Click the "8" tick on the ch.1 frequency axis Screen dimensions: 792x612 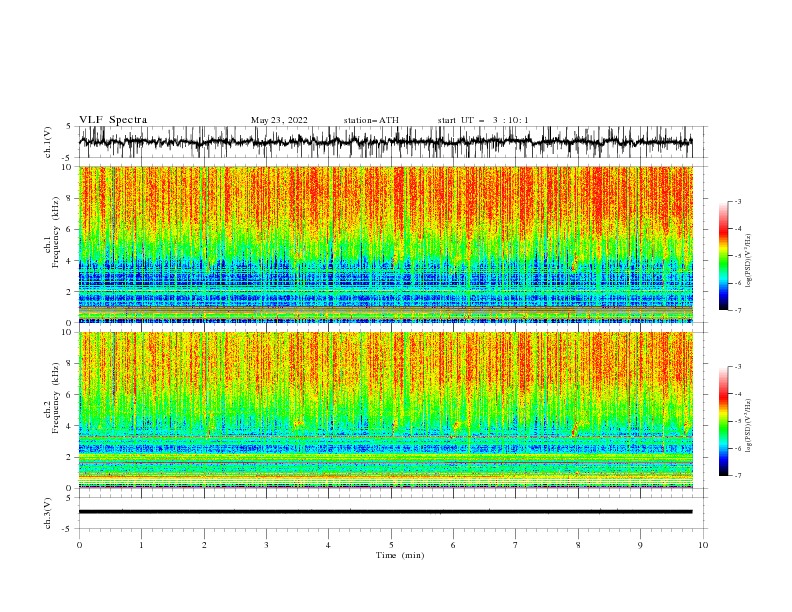click(x=70, y=198)
